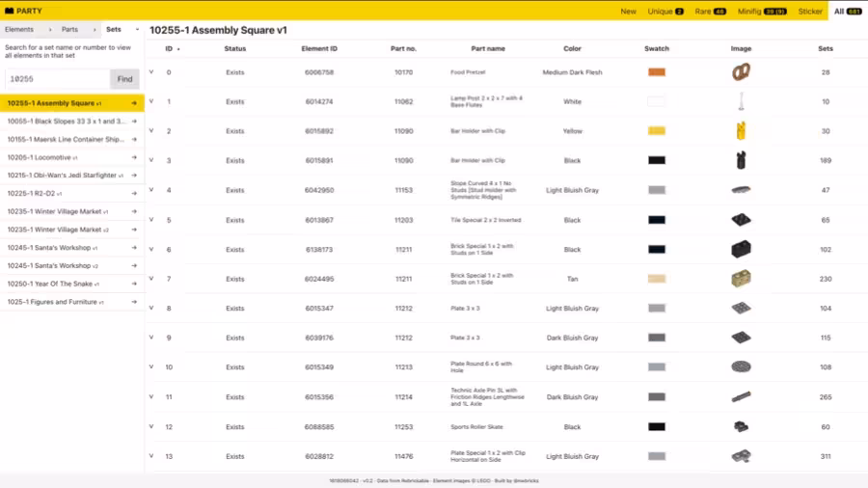Select the Sticker filter tab
The image size is (868, 488).
tap(810, 11)
